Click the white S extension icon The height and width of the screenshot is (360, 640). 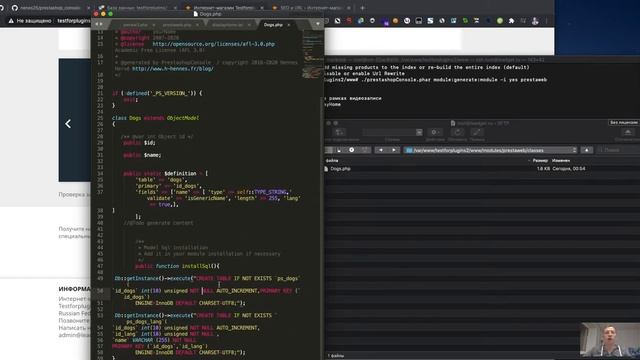[x=430, y=21]
